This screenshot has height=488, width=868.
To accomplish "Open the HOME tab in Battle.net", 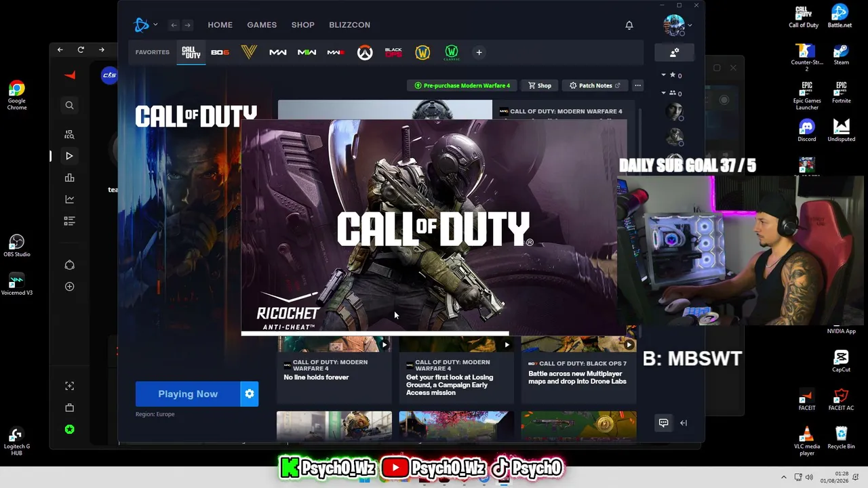I will click(220, 25).
